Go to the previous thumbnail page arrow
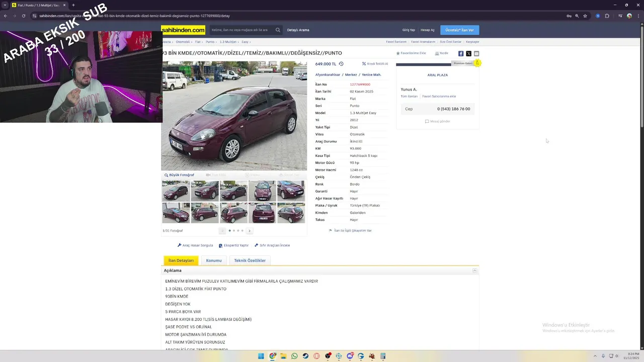Screen dimensions: 644x362 click(222, 231)
